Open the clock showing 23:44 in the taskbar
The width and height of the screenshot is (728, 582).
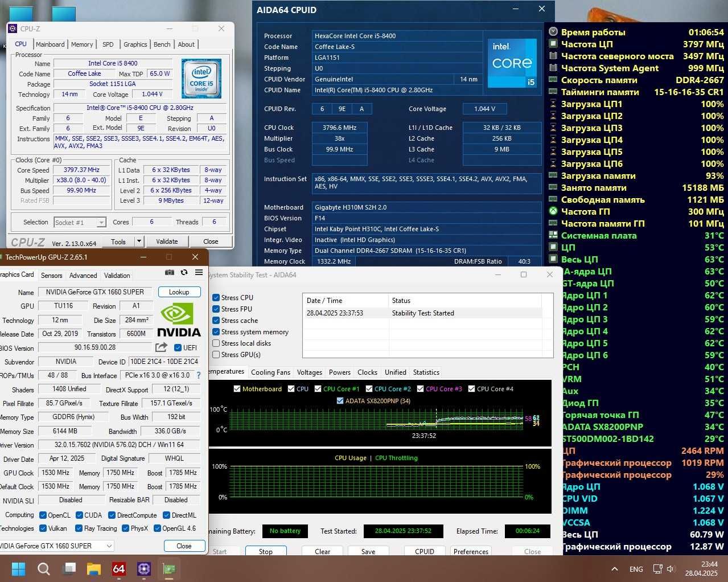[x=702, y=568]
